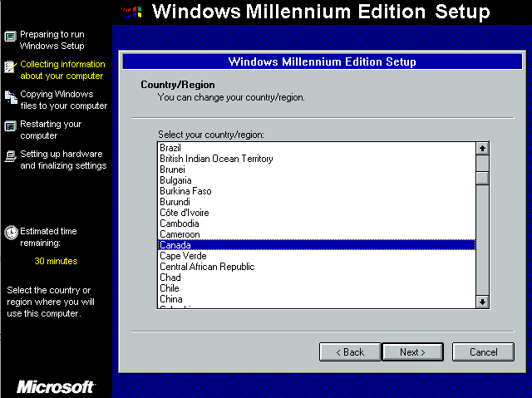Go back with the Back button
This screenshot has height=398, width=532.
coord(350,352)
